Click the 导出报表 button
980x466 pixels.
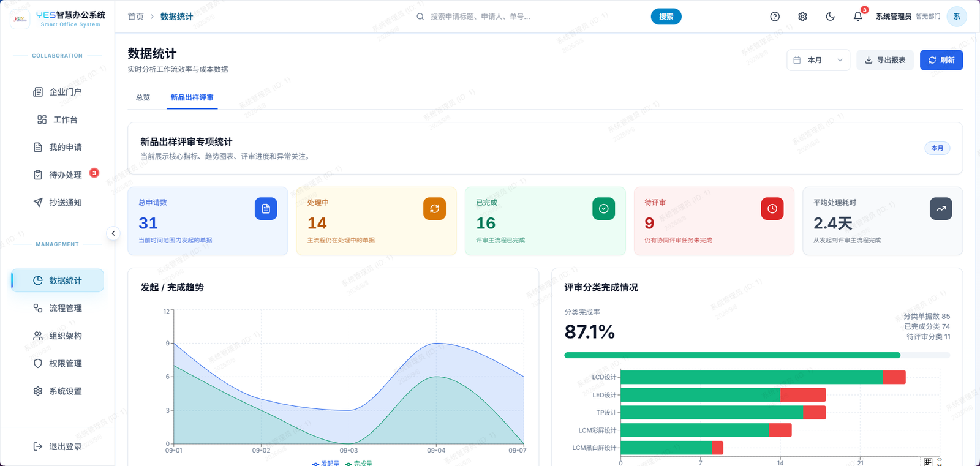point(885,60)
